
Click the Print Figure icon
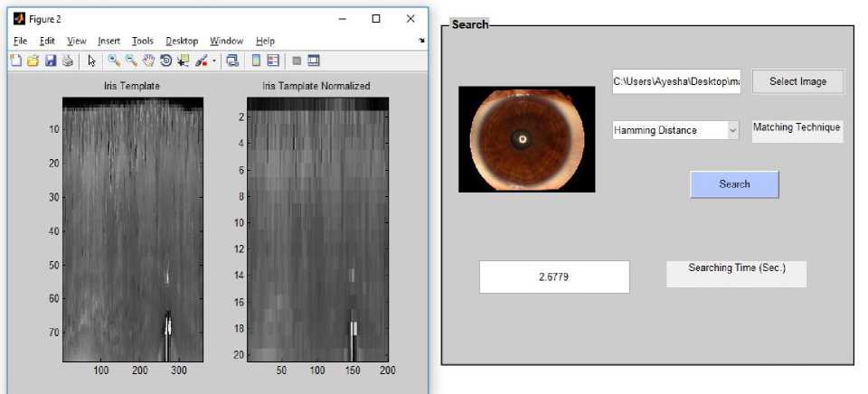pyautogui.click(x=66, y=61)
